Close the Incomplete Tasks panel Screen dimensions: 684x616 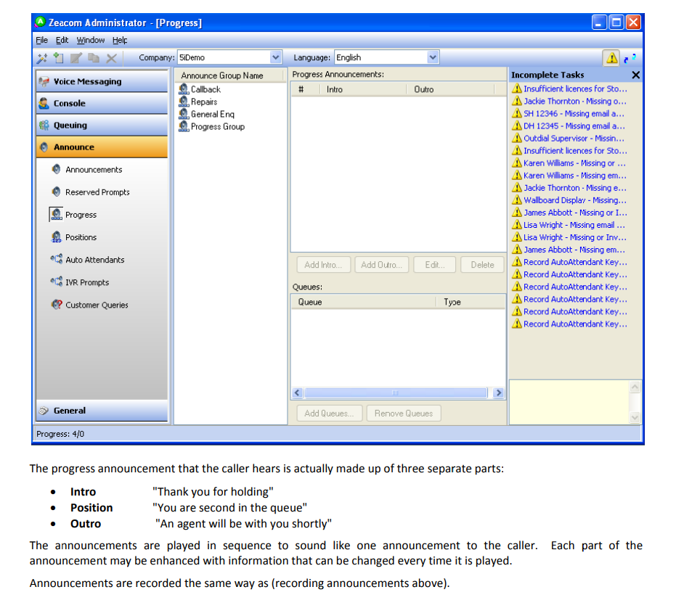(x=635, y=75)
